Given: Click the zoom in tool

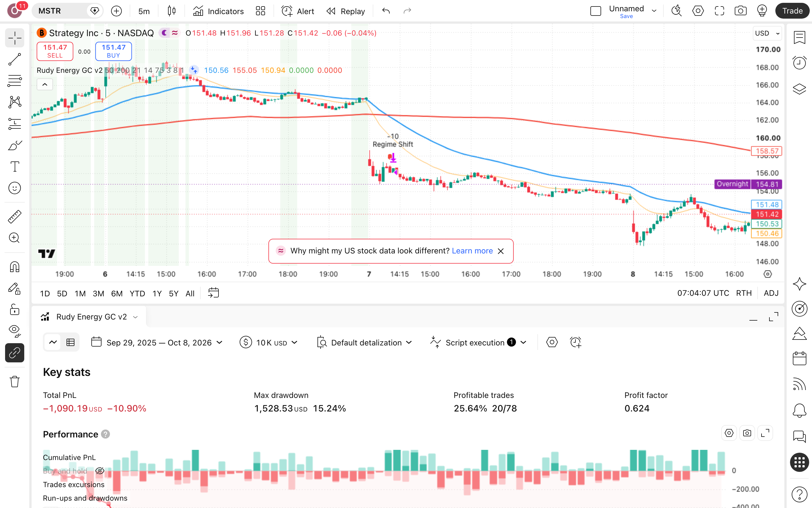Looking at the screenshot, I should click(x=14, y=238).
